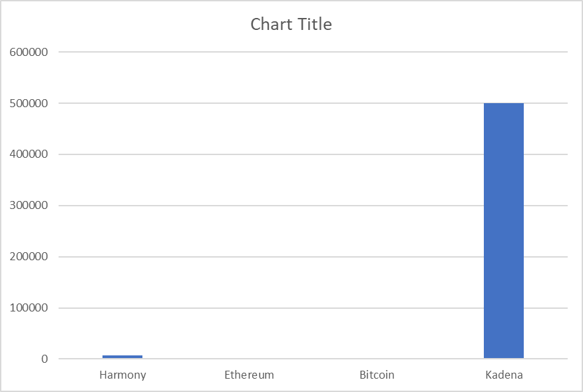
Task: Select the 100000 axis label
Action: 30,308
